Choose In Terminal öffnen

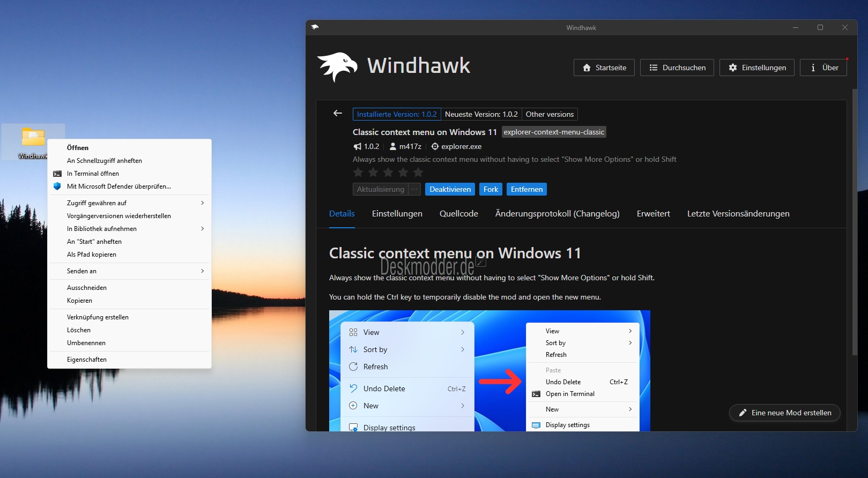(x=130, y=174)
